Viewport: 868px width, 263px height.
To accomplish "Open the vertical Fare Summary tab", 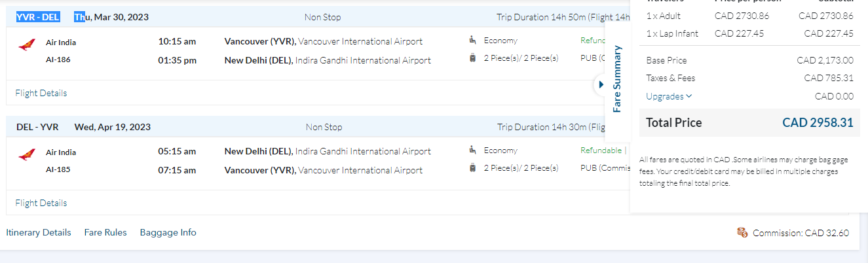I will 616,79.
